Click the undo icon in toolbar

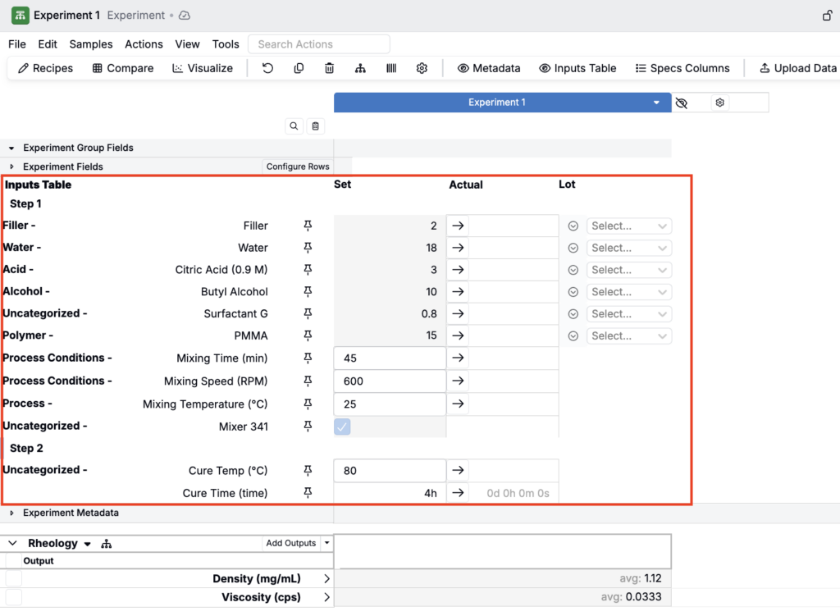click(267, 68)
